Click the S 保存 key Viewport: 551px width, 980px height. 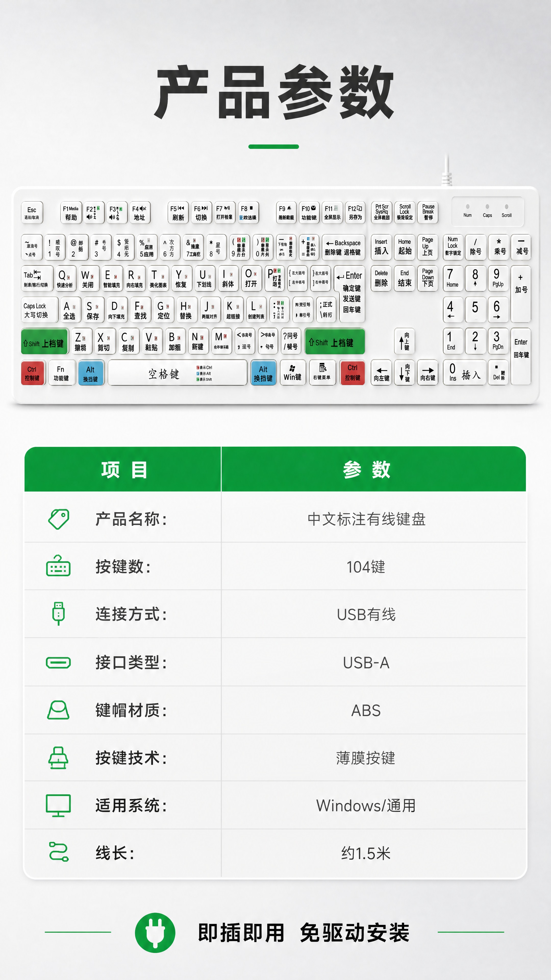point(94,310)
